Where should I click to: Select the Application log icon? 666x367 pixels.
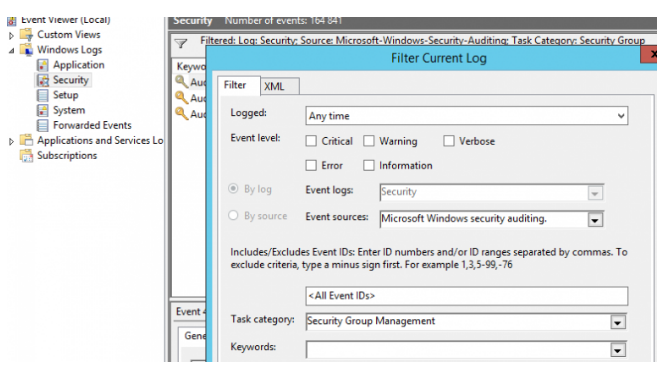point(42,65)
